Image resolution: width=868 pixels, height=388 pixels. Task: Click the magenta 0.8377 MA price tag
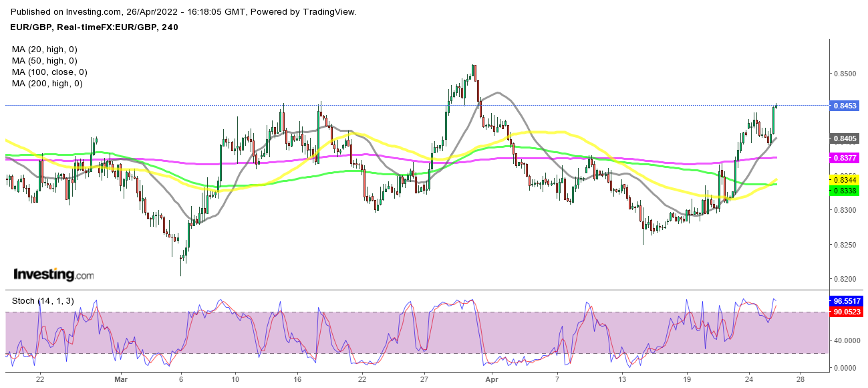845,159
